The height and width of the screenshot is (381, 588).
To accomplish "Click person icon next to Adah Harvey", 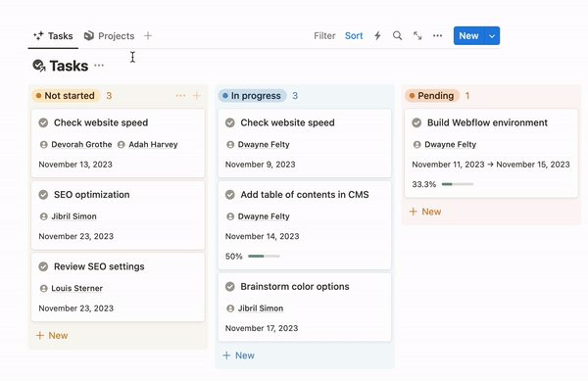I will (121, 144).
